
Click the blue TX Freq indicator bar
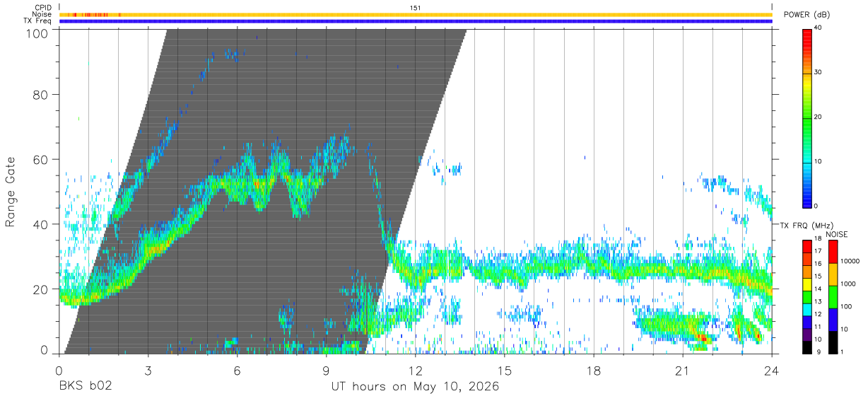416,21
